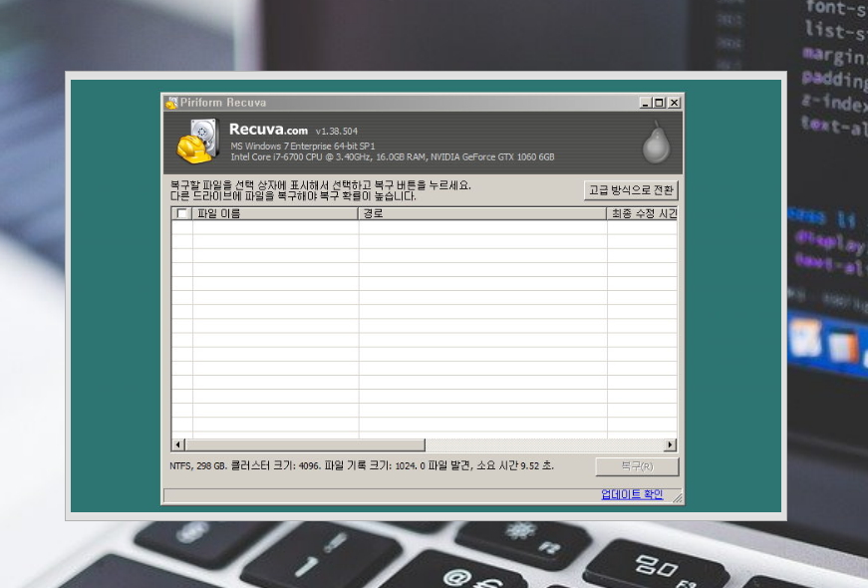Click the Recuva hard-drive helmet logo
This screenshot has height=588, width=868.
pyautogui.click(x=198, y=142)
